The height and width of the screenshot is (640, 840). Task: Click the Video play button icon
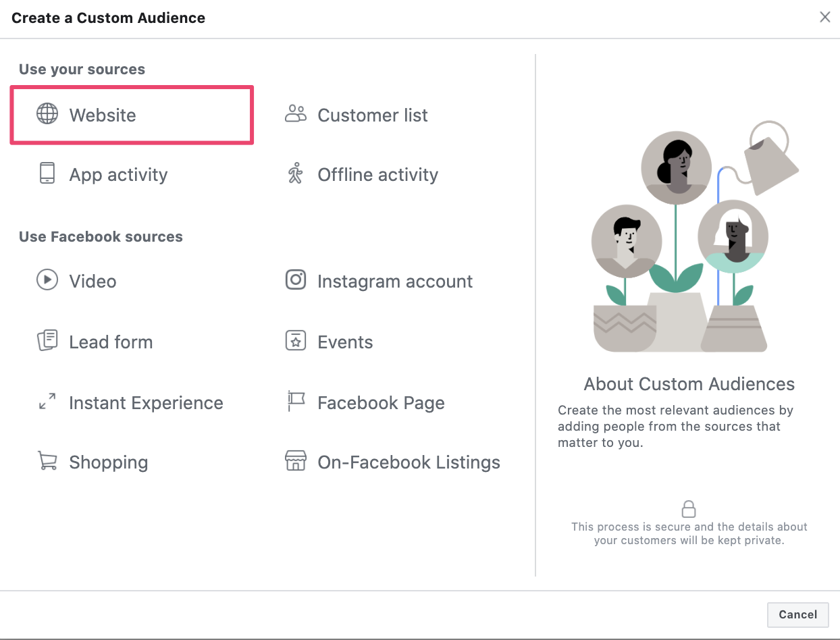pyautogui.click(x=47, y=281)
